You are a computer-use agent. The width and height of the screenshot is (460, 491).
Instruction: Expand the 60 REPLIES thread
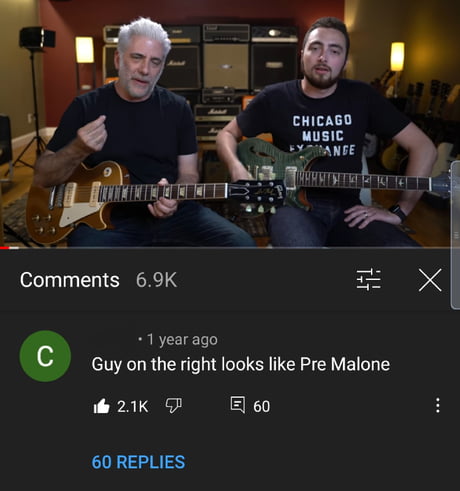(138, 462)
